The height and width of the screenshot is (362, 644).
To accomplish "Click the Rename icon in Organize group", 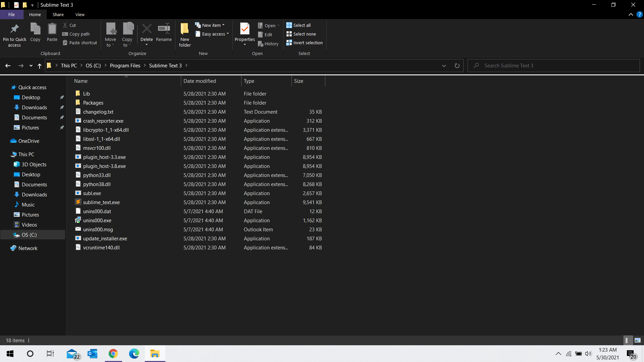I will coord(164,29).
